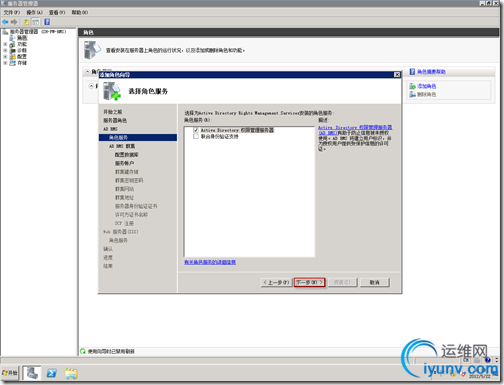Image resolution: width=504 pixels, height=385 pixels.
Task: Click the refresh icon in status bar
Action: point(83,351)
